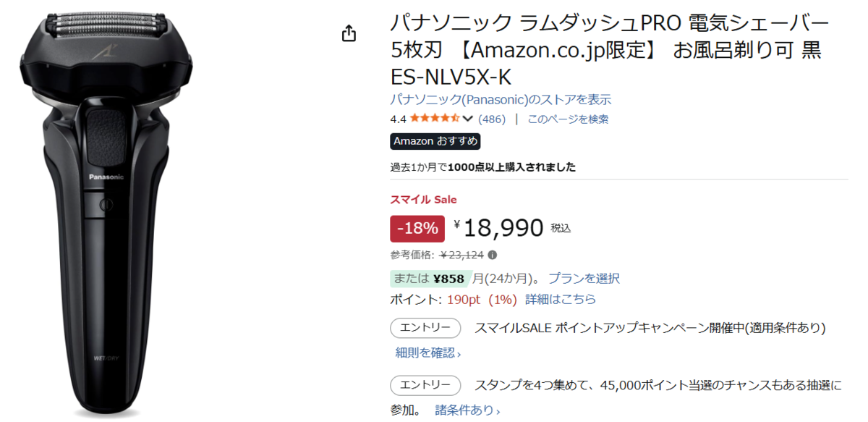The image size is (868, 422).
Task: Click the product title text ES-NLV5X-K
Action: tap(451, 77)
